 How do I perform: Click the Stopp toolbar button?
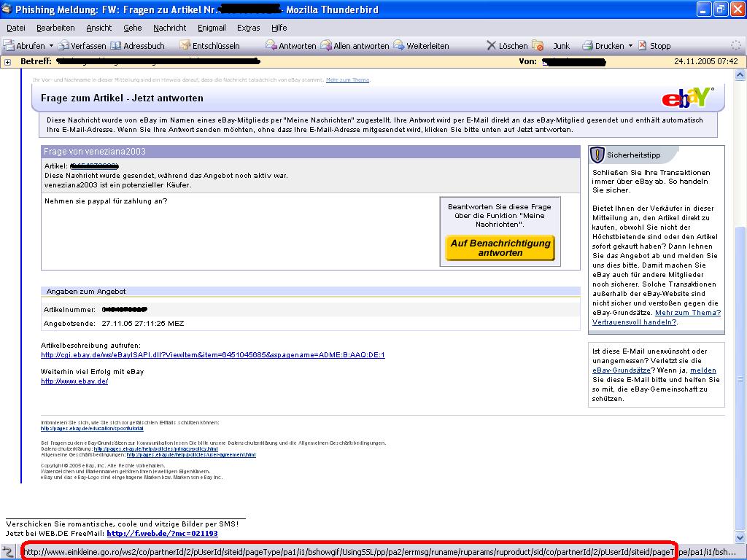pos(654,46)
